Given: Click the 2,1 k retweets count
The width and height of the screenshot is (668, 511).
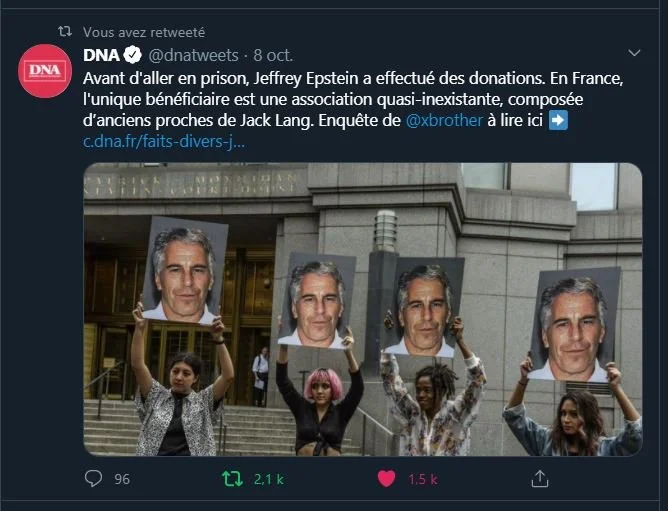Looking at the screenshot, I should pyautogui.click(x=268, y=479).
